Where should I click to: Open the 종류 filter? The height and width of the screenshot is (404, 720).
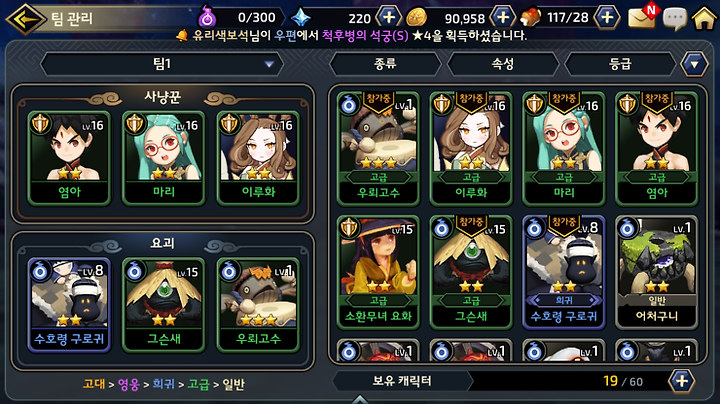tap(385, 64)
